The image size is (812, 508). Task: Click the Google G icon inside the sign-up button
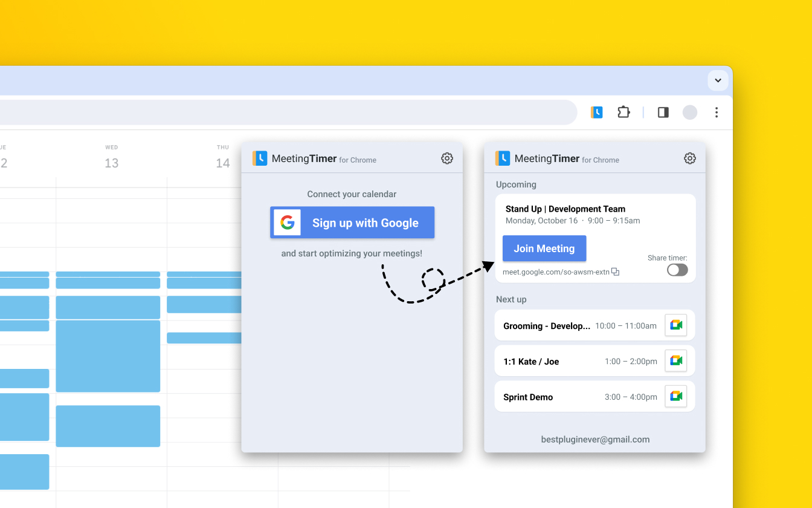[288, 222]
